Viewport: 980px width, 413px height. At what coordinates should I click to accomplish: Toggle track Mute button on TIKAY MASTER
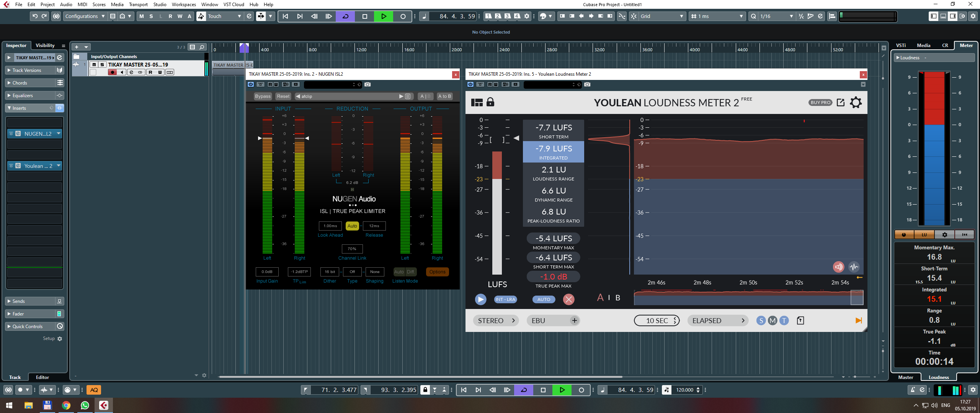(x=94, y=65)
